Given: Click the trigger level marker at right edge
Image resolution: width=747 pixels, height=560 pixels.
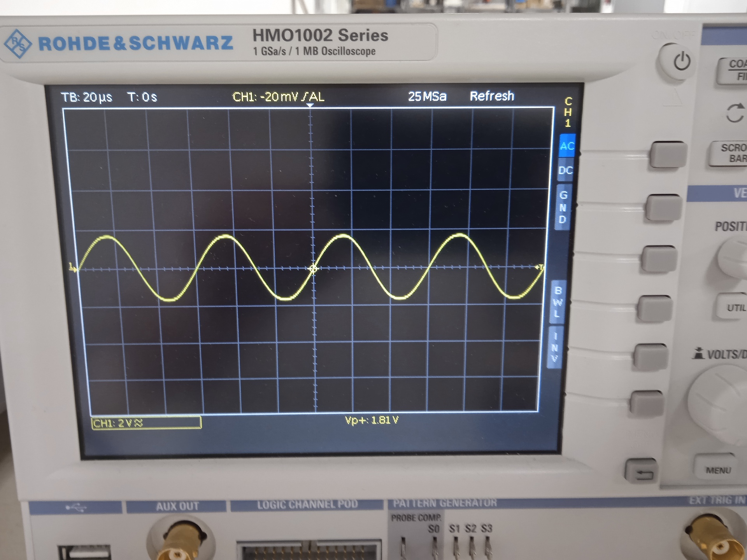Looking at the screenshot, I should (540, 267).
